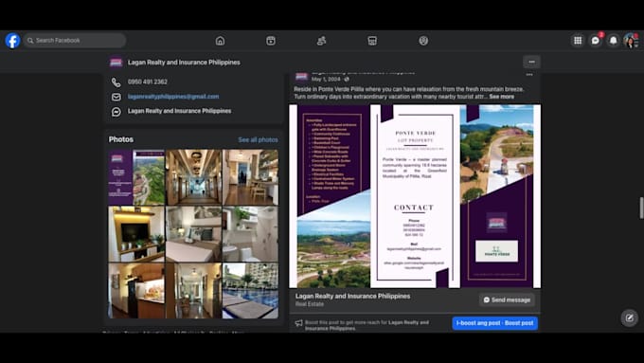Click Lagan Realty and Insurance Philippines messenger contact

pos(180,111)
